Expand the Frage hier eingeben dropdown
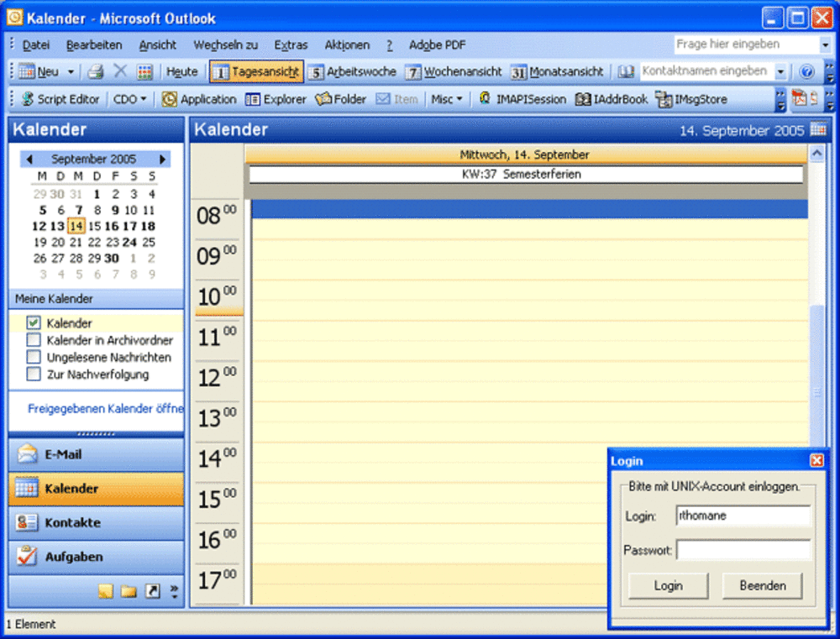Image resolution: width=840 pixels, height=639 pixels. [825, 45]
